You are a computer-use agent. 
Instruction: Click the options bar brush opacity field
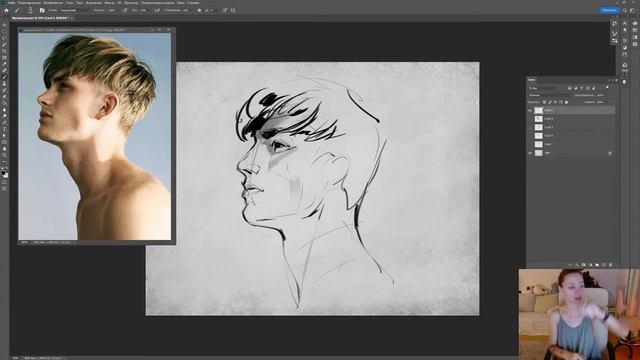[112, 10]
